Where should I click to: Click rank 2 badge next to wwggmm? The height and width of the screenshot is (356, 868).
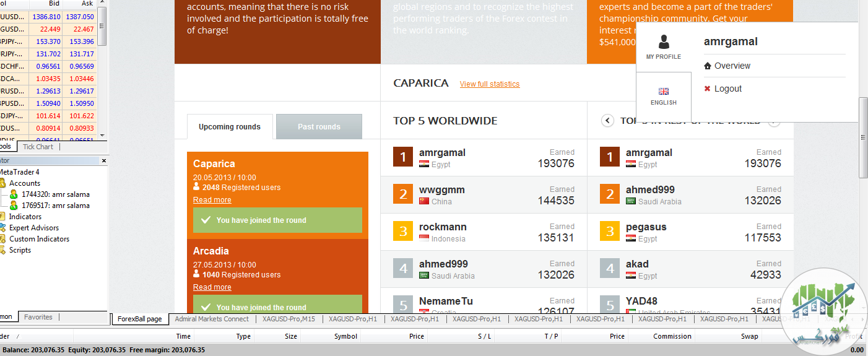pyautogui.click(x=403, y=194)
